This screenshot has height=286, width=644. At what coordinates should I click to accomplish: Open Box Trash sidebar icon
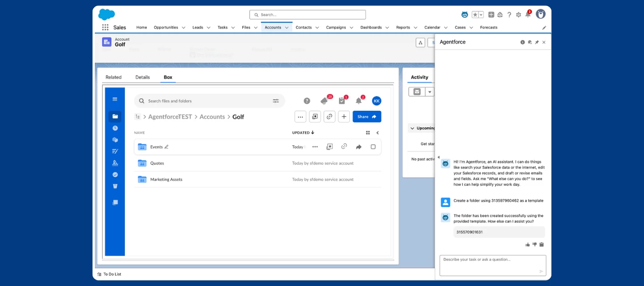115,186
